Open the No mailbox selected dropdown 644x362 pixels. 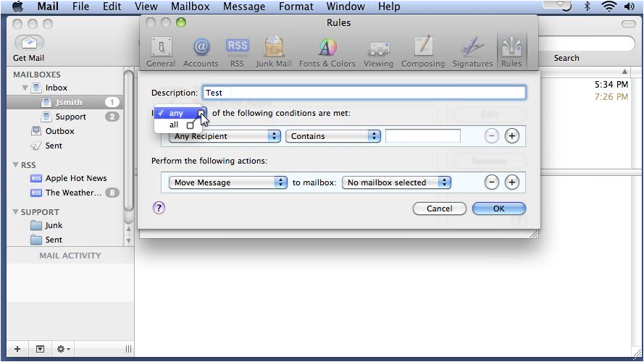[396, 182]
